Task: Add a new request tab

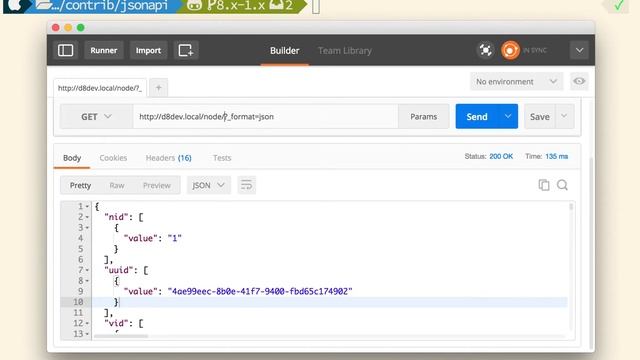Action: [159, 88]
